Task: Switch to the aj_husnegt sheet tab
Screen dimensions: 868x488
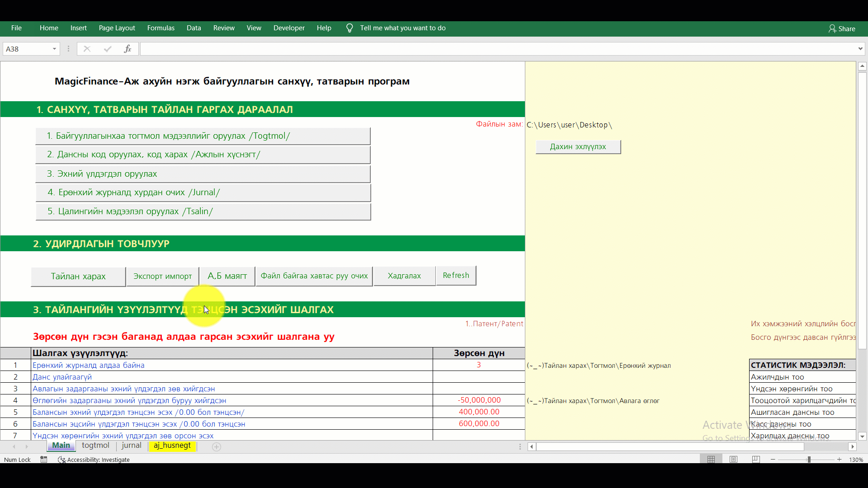Action: point(172,446)
